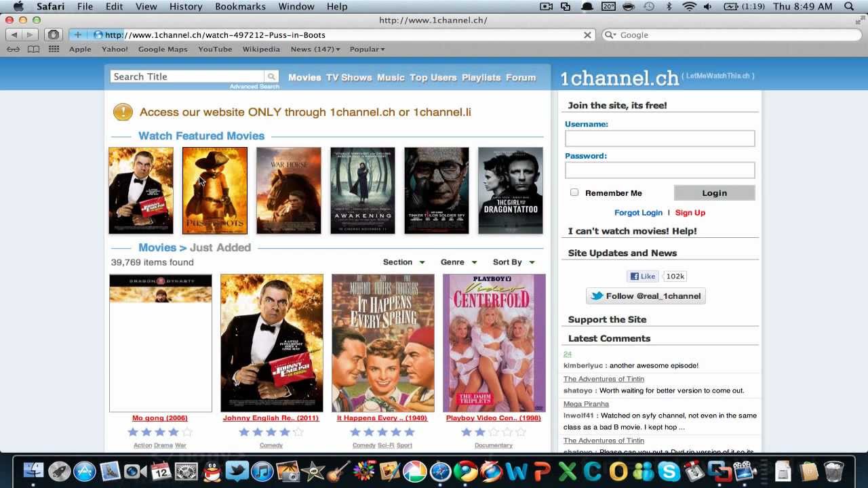Click the Safari forward arrow button
Viewport: 868px width, 488px height.
point(31,35)
